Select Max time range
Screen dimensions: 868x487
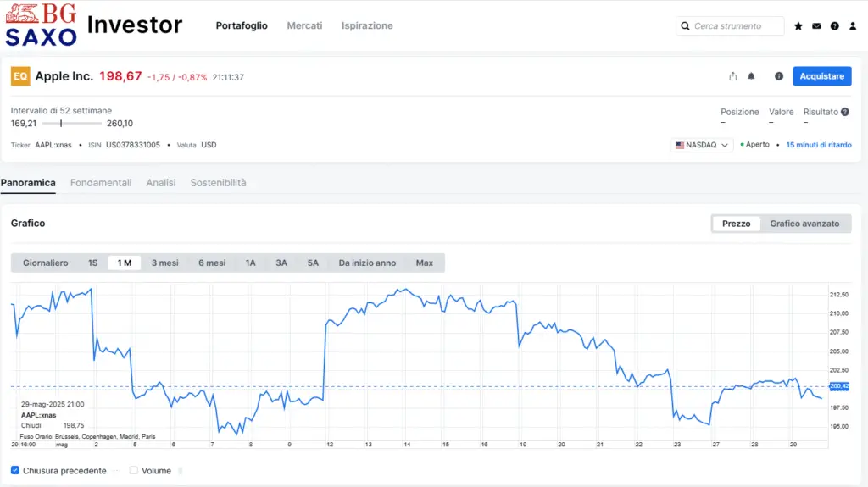pyautogui.click(x=425, y=263)
